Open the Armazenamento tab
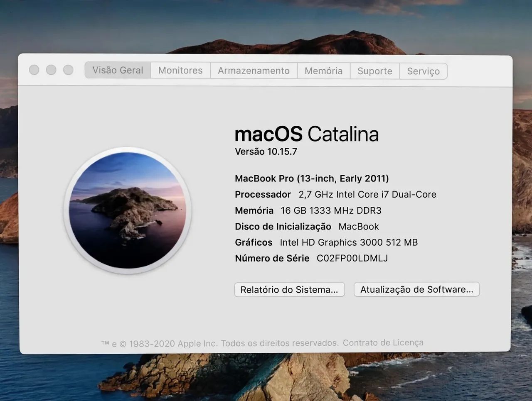532x401 pixels. coord(254,71)
